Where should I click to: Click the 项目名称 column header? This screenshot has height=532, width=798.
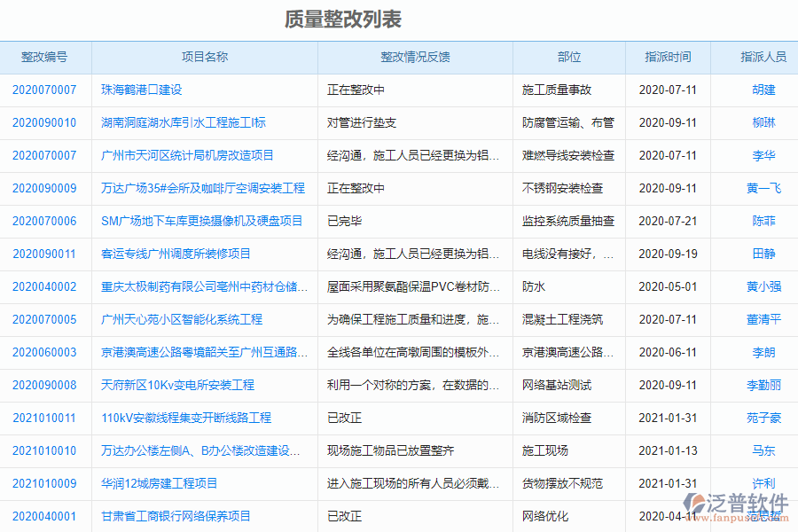click(205, 57)
